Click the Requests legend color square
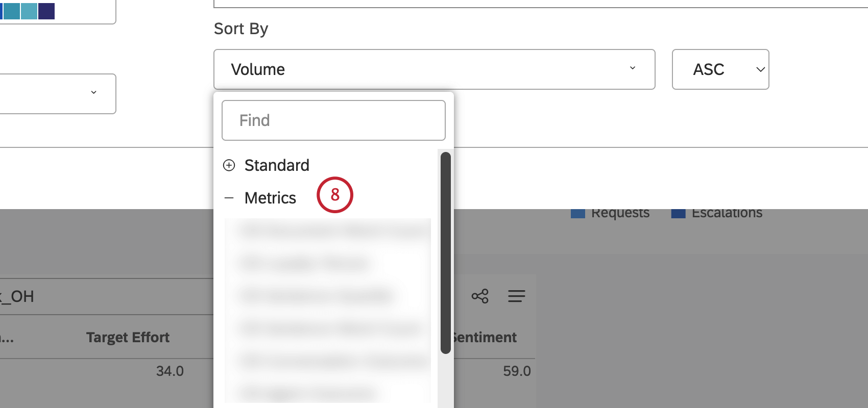868x408 pixels. pyautogui.click(x=578, y=214)
